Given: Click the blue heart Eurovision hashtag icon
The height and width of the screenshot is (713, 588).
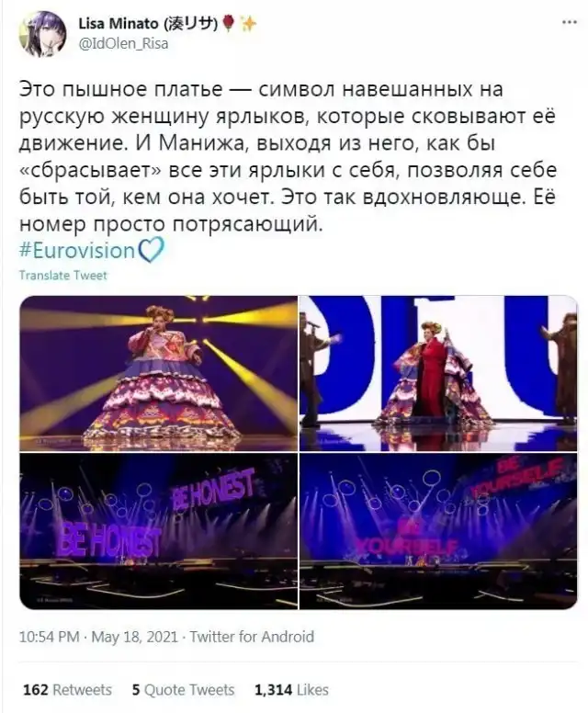Looking at the screenshot, I should point(151,251).
